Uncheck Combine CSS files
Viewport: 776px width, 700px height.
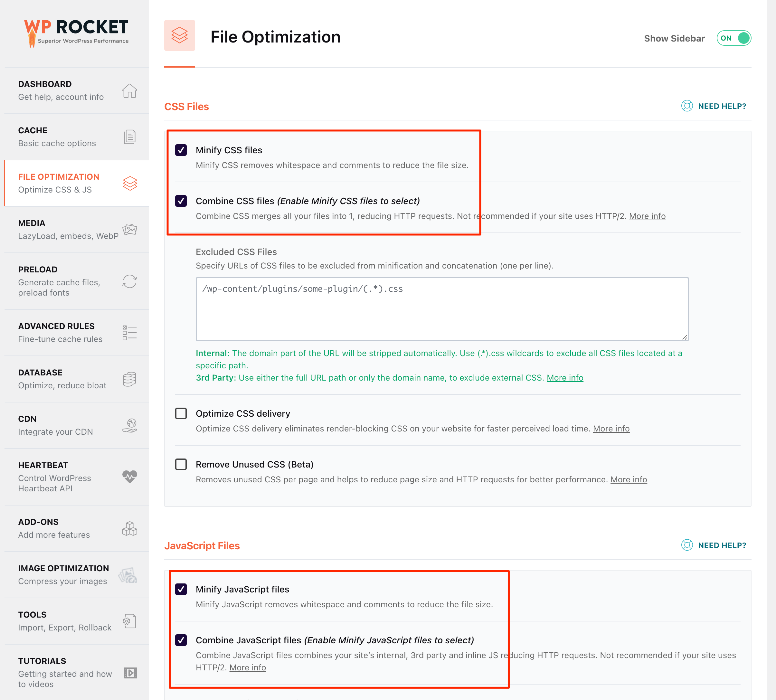[181, 201]
